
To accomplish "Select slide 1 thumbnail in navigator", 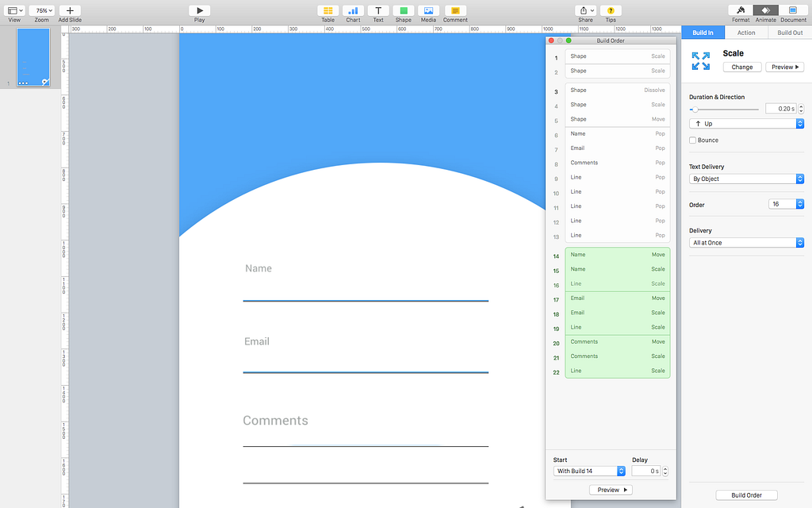I will [x=33, y=57].
